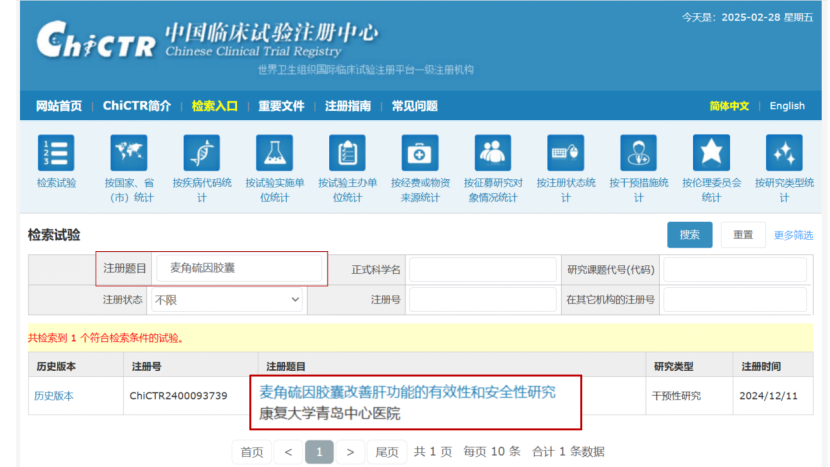Select page 1 in pagination
Image resolution: width=830 pixels, height=467 pixels.
point(319,452)
